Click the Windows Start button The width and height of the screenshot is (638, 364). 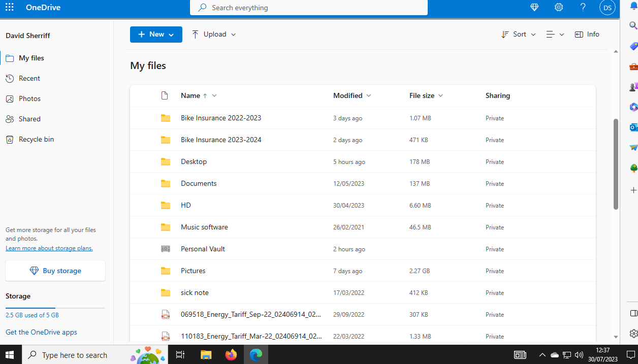11,355
